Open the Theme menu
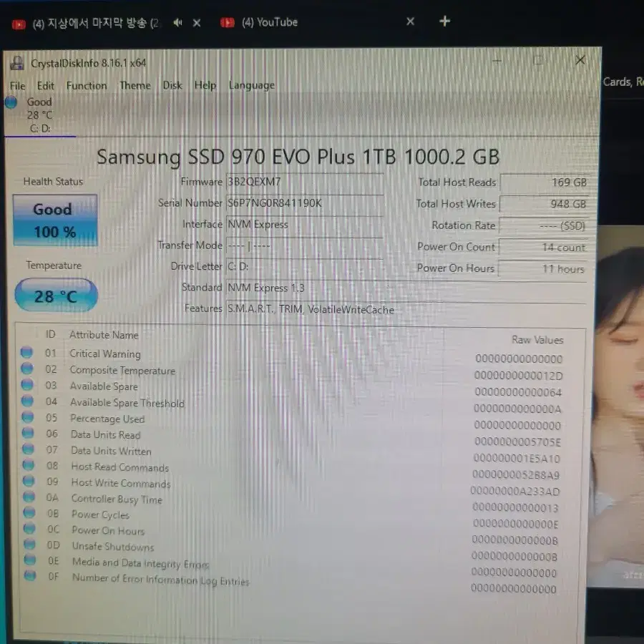644x644 pixels. (x=135, y=85)
